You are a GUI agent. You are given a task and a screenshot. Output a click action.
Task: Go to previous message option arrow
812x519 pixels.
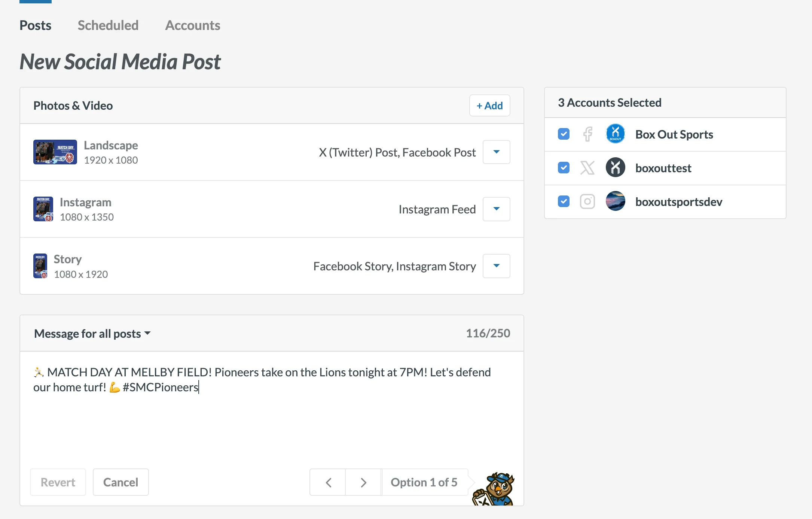(x=328, y=482)
